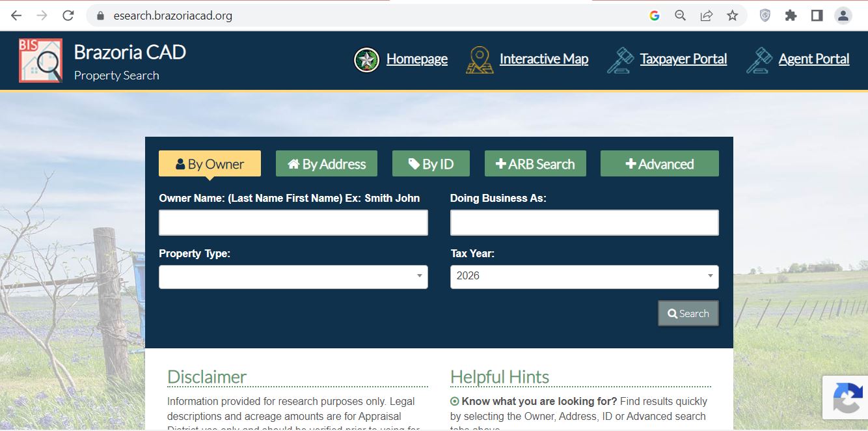The height and width of the screenshot is (431, 868).
Task: Open the Homepage link
Action: pyautogui.click(x=417, y=59)
